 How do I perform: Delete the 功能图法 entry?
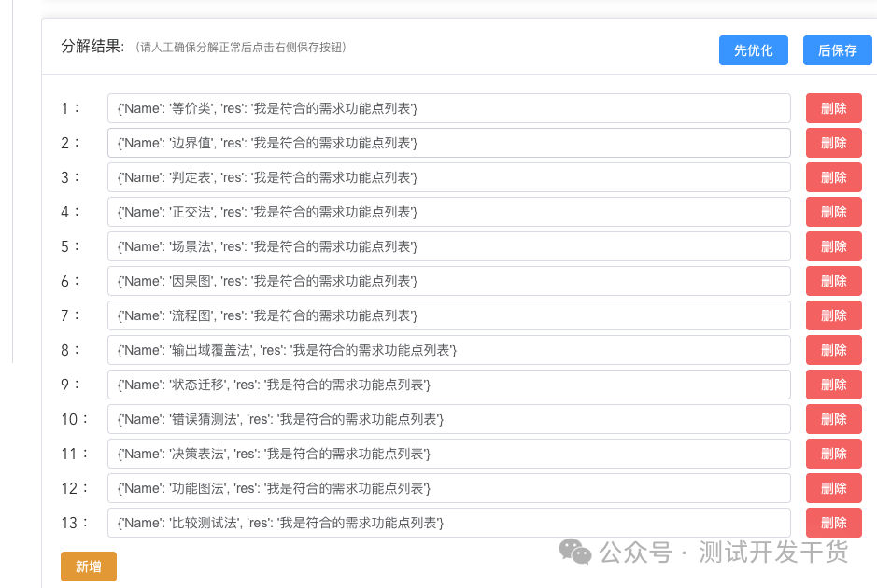(x=832, y=488)
